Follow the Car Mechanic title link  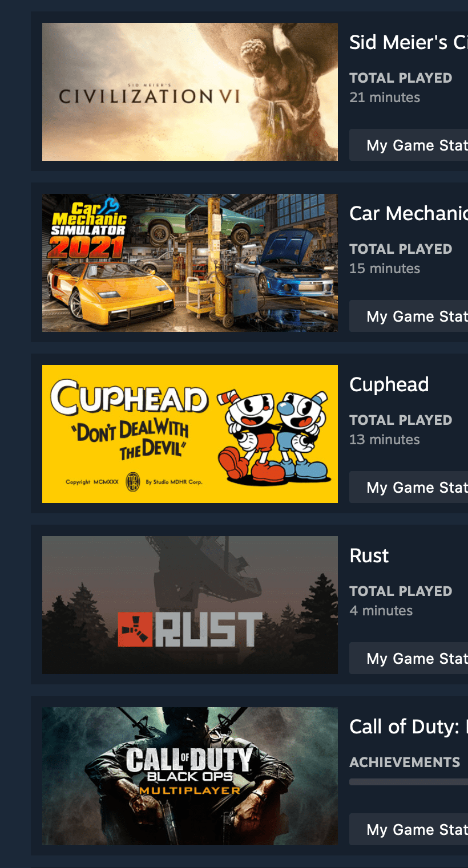[x=409, y=213]
